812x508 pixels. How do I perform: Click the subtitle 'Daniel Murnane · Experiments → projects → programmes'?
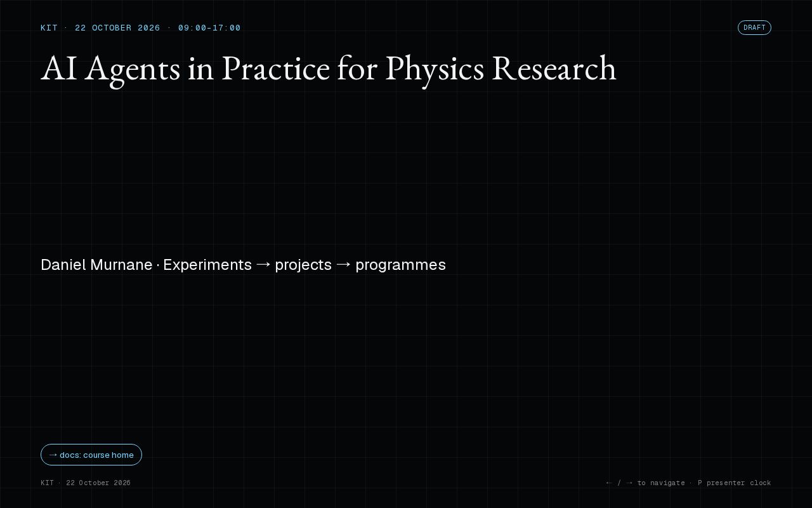tap(243, 265)
